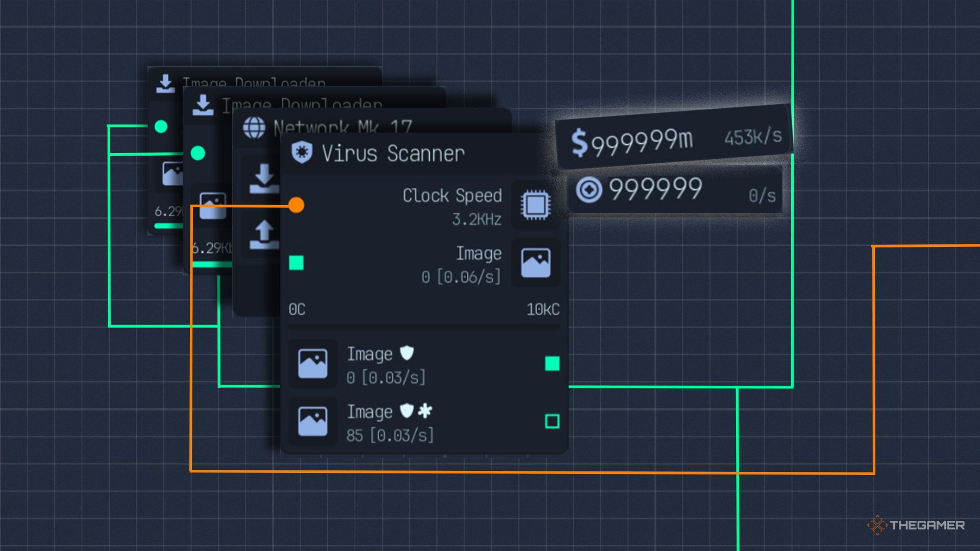Click the Image shield-and-virus entry showing 85

coord(390,422)
